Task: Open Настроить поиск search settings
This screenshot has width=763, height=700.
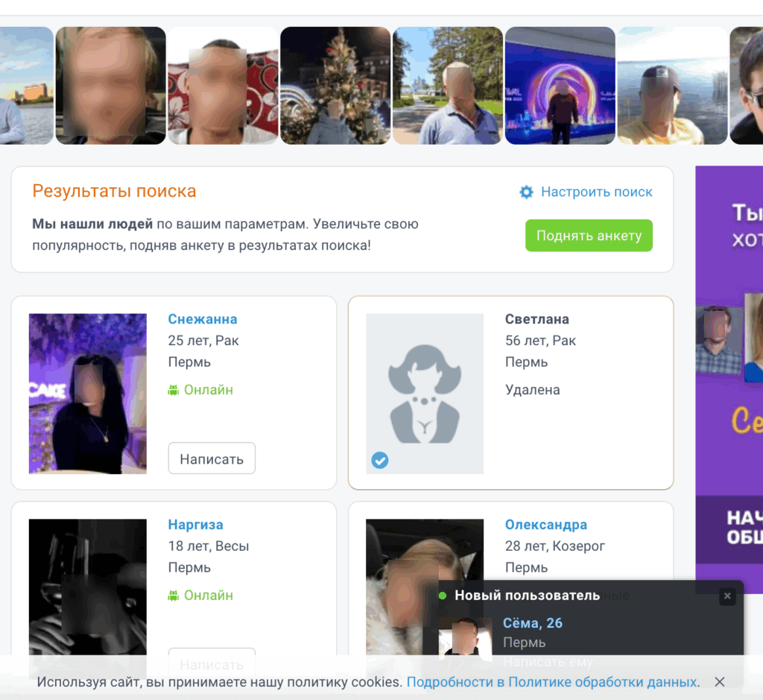Action: (596, 192)
